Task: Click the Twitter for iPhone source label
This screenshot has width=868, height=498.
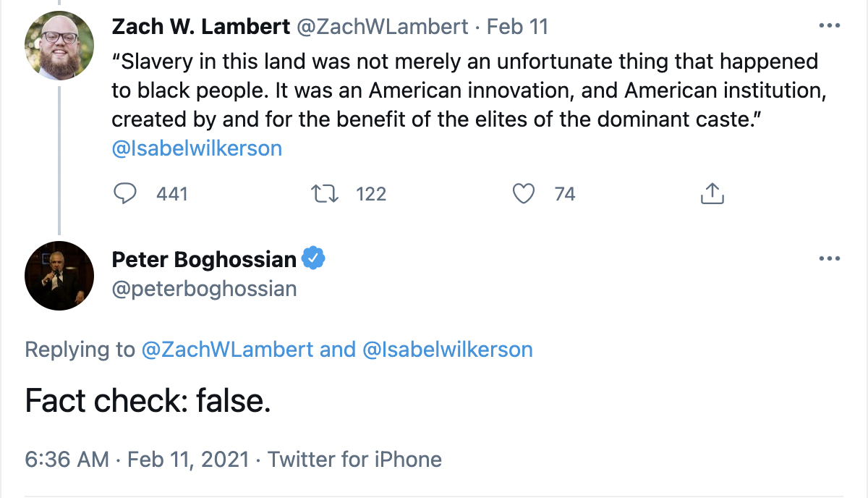Action: tap(354, 459)
